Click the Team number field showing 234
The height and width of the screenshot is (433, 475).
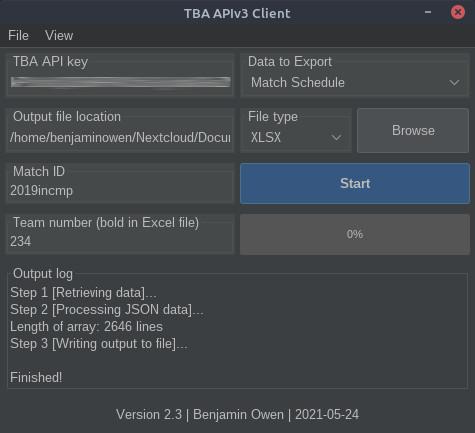[120, 241]
